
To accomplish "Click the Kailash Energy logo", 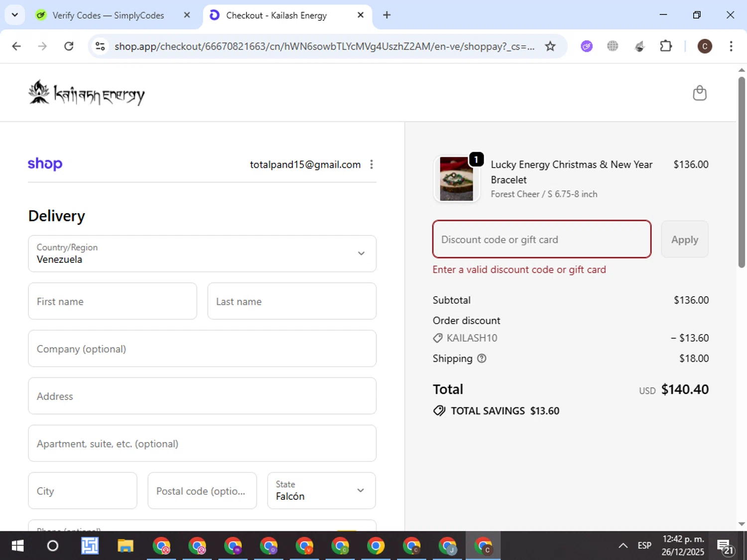I will [x=87, y=93].
